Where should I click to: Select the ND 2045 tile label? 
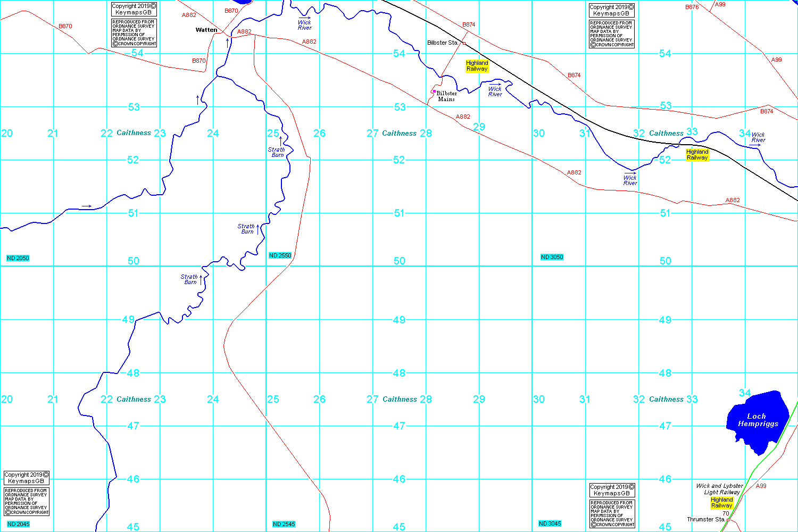click(x=19, y=524)
